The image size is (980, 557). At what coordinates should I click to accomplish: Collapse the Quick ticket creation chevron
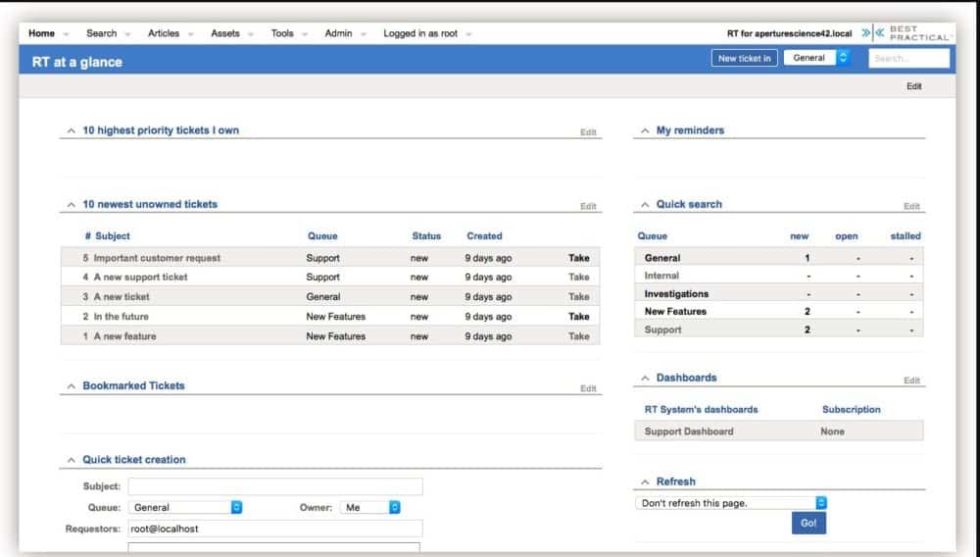pos(71,460)
